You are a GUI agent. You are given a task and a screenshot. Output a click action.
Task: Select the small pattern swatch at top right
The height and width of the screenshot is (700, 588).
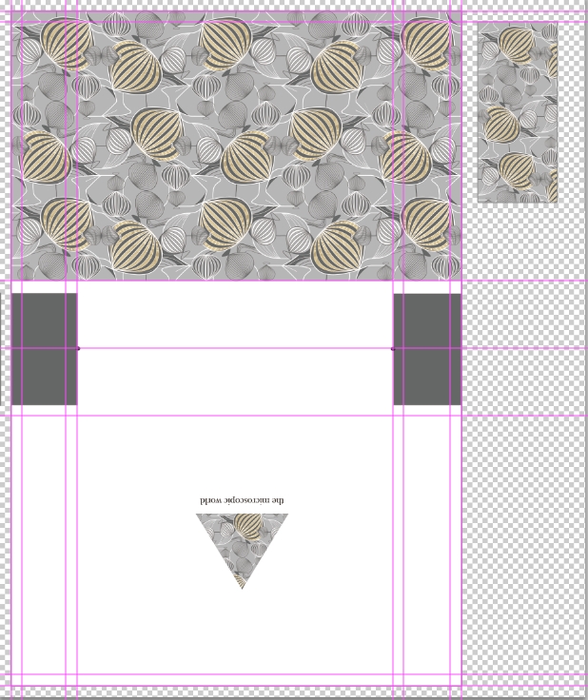tap(517, 112)
